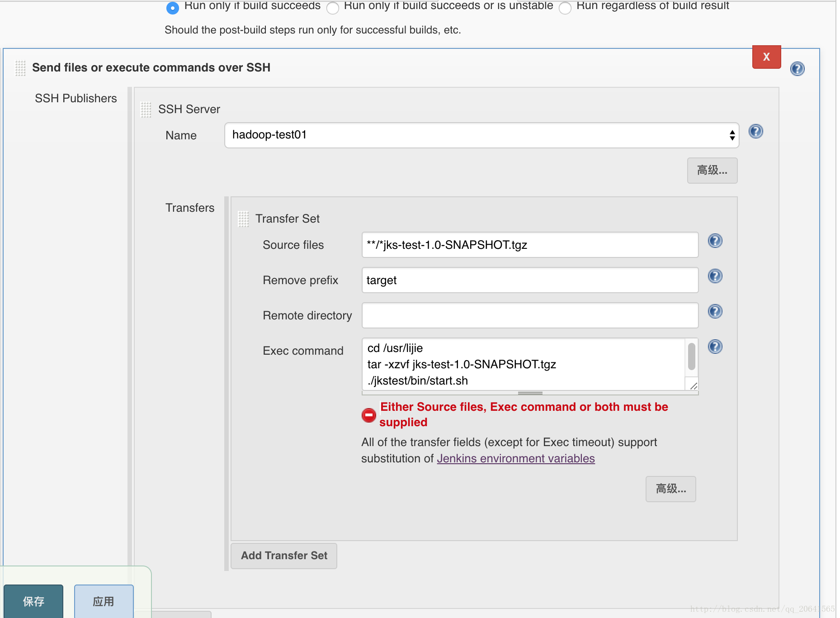Image resolution: width=840 pixels, height=618 pixels.
Task: Grab the Transfer Set drag handle
Action: [x=243, y=219]
